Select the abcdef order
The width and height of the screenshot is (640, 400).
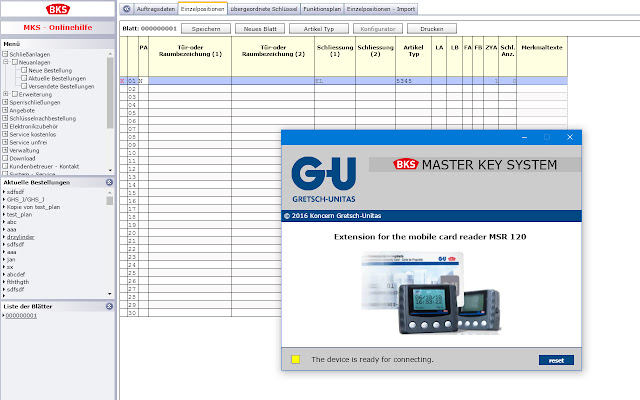point(16,274)
